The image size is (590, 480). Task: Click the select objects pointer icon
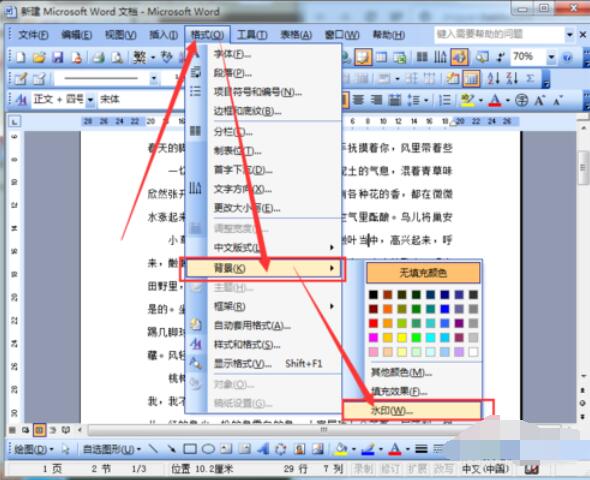[66, 449]
